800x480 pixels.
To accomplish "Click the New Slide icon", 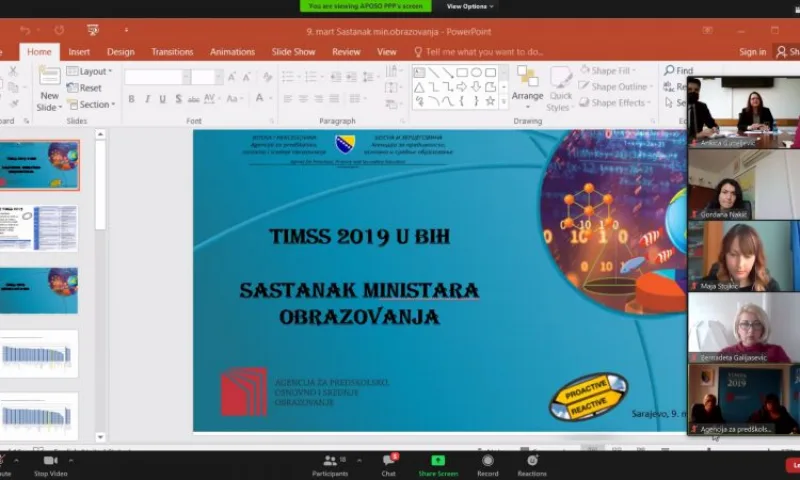I will [49, 77].
